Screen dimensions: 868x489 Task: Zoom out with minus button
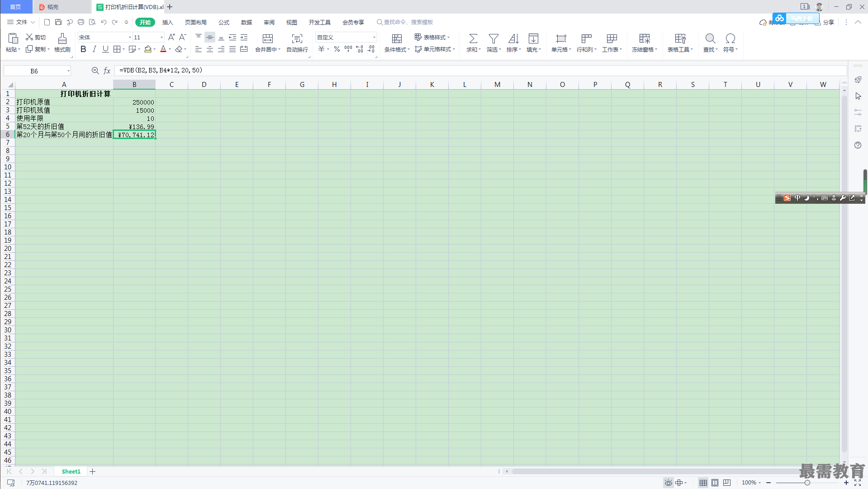click(x=768, y=483)
